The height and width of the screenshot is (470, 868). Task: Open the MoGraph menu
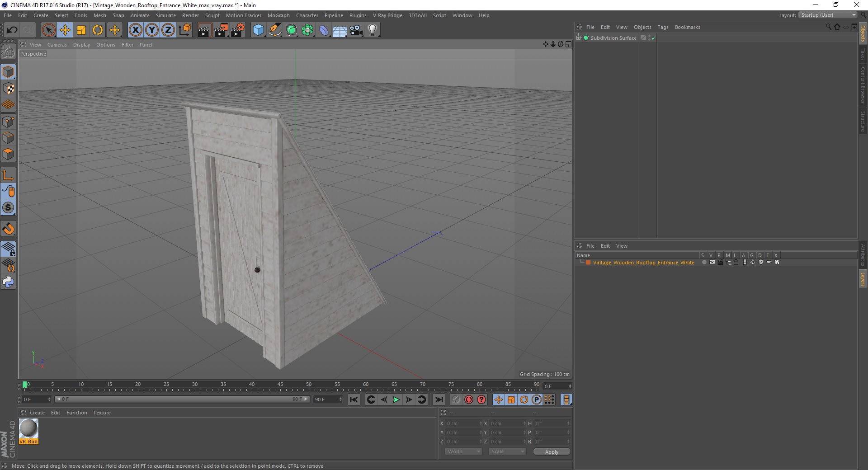pyautogui.click(x=278, y=15)
